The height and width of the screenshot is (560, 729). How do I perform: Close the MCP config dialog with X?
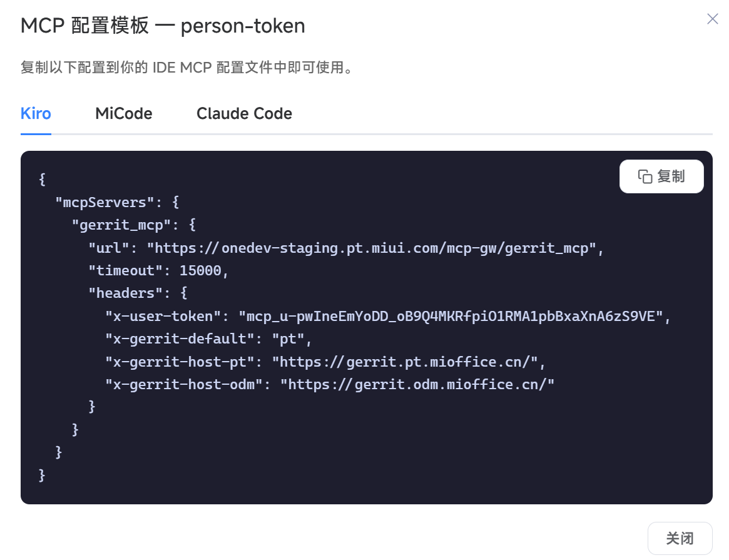pos(712,19)
